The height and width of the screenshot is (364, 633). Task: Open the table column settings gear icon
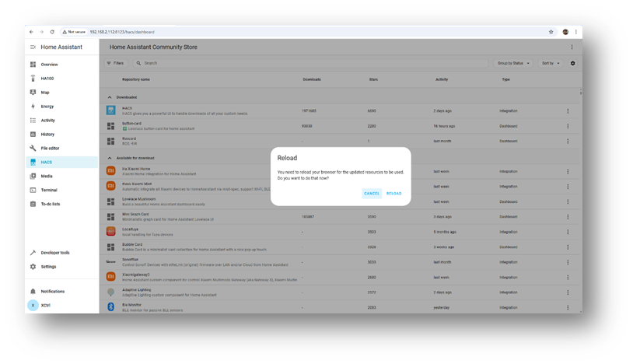tap(573, 63)
